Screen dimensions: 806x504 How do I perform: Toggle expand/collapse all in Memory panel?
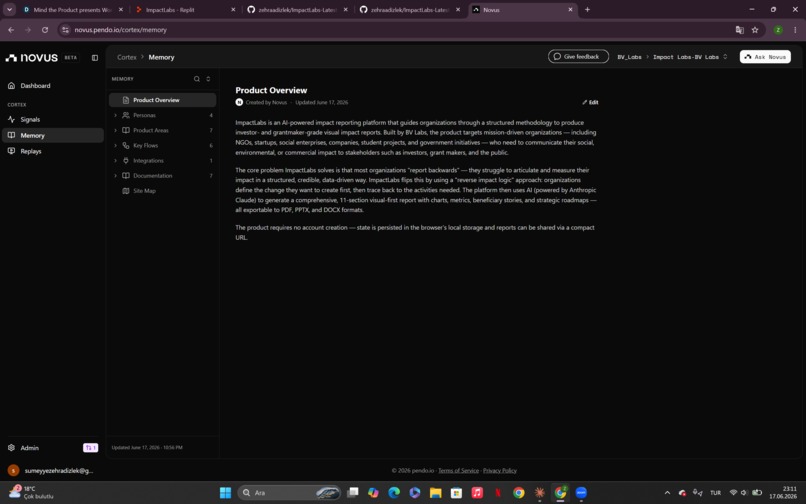(208, 79)
